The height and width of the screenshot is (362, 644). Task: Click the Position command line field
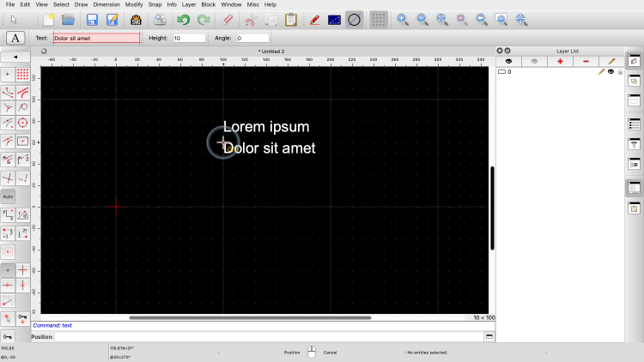coord(269,337)
